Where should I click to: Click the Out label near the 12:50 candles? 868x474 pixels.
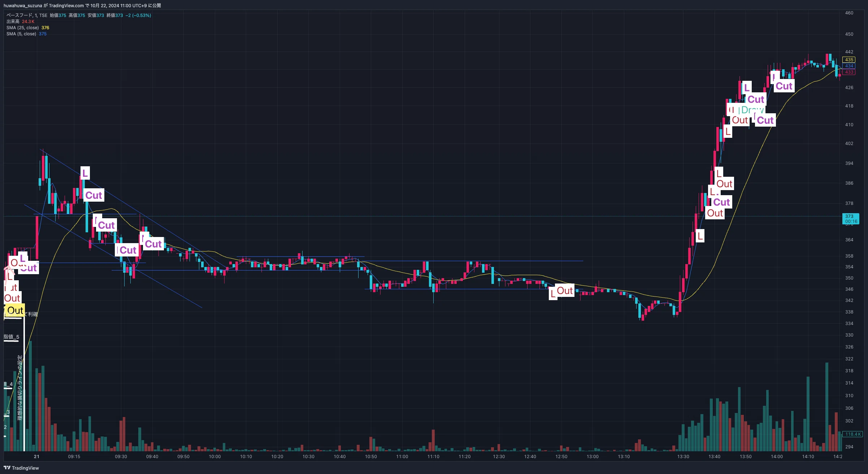pyautogui.click(x=565, y=290)
